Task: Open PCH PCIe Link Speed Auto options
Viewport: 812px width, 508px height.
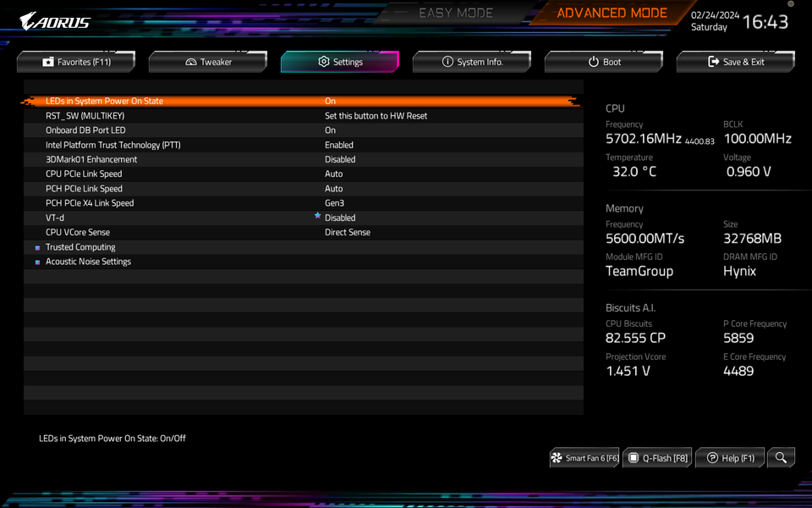Action: point(334,189)
